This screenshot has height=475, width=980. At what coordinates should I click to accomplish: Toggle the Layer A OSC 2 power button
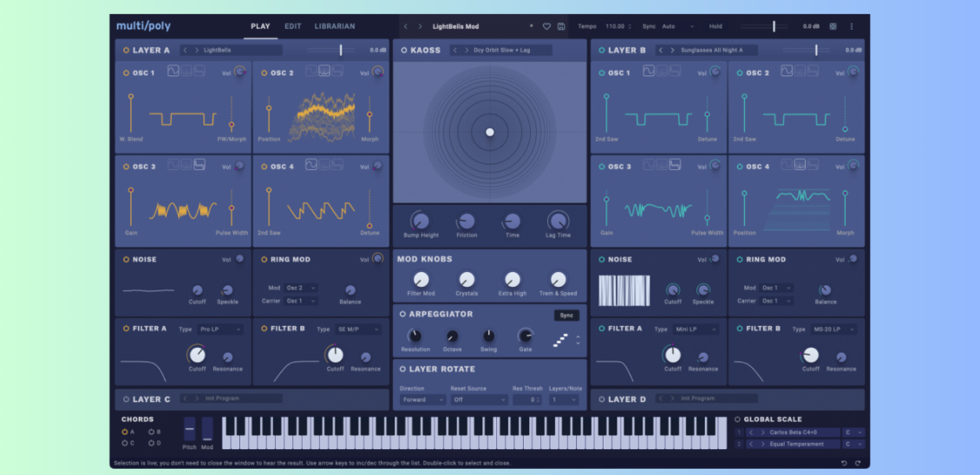[264, 74]
